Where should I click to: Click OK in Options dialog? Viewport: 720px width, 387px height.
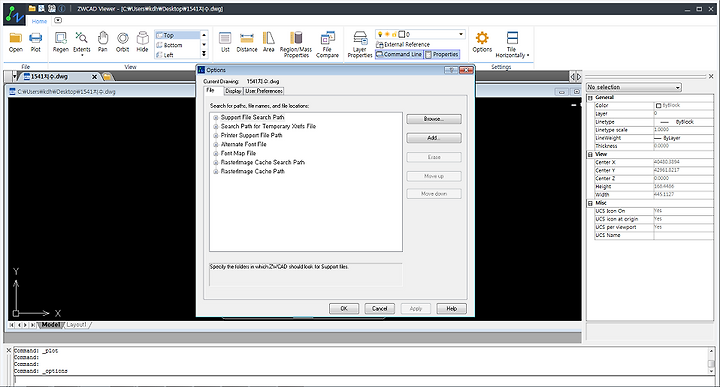pyautogui.click(x=344, y=308)
